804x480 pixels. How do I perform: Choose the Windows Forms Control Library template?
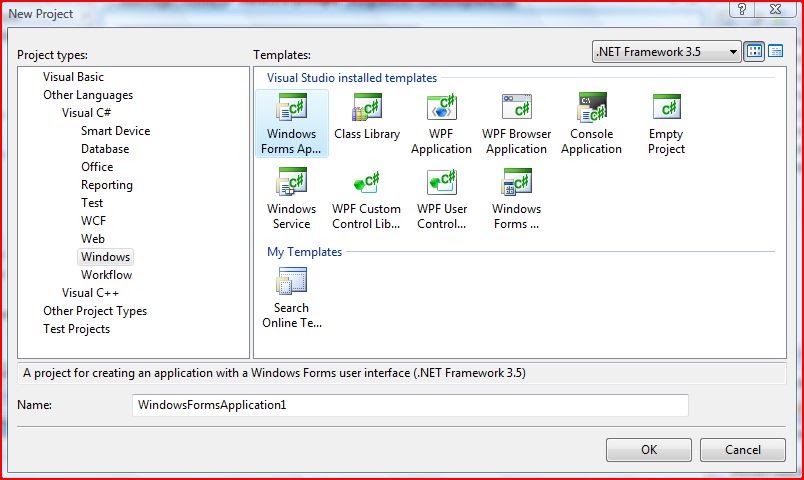[x=516, y=198]
